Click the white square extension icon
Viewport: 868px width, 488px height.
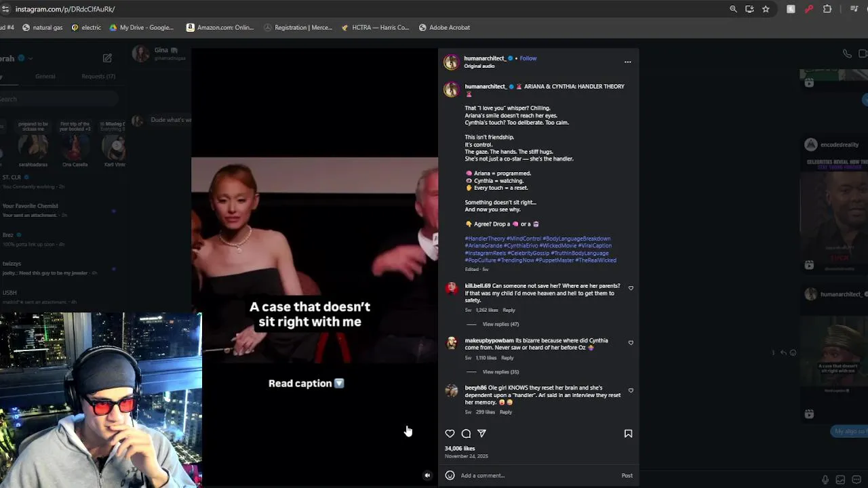(791, 9)
